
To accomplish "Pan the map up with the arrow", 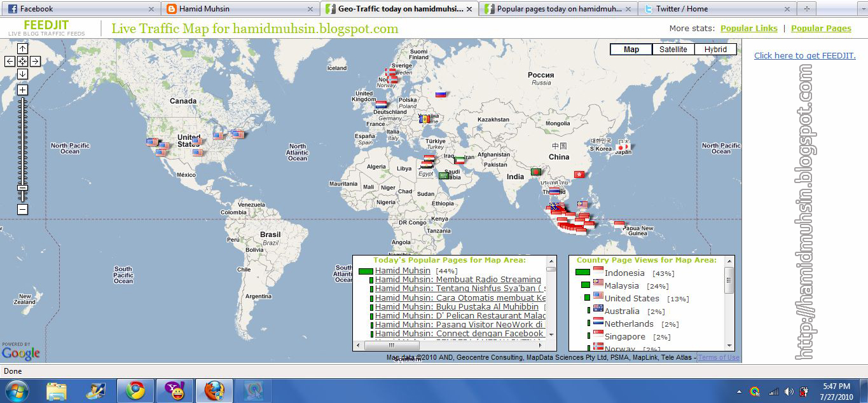I will [22, 49].
